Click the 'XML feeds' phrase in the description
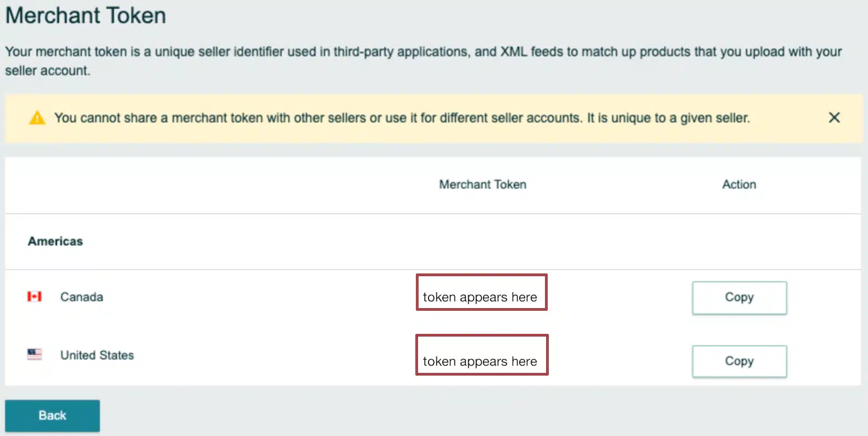Screen dimensions: 868x436 coord(532,52)
